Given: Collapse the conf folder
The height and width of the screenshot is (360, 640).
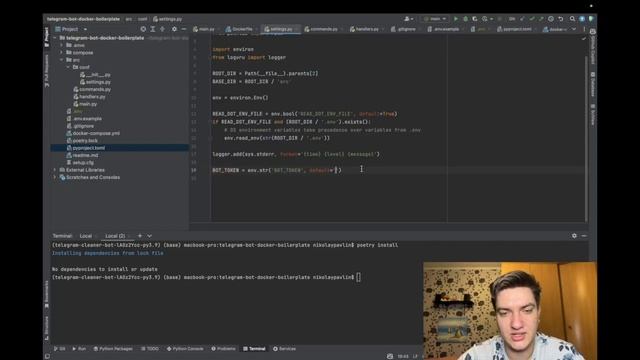Looking at the screenshot, I should 68,67.
